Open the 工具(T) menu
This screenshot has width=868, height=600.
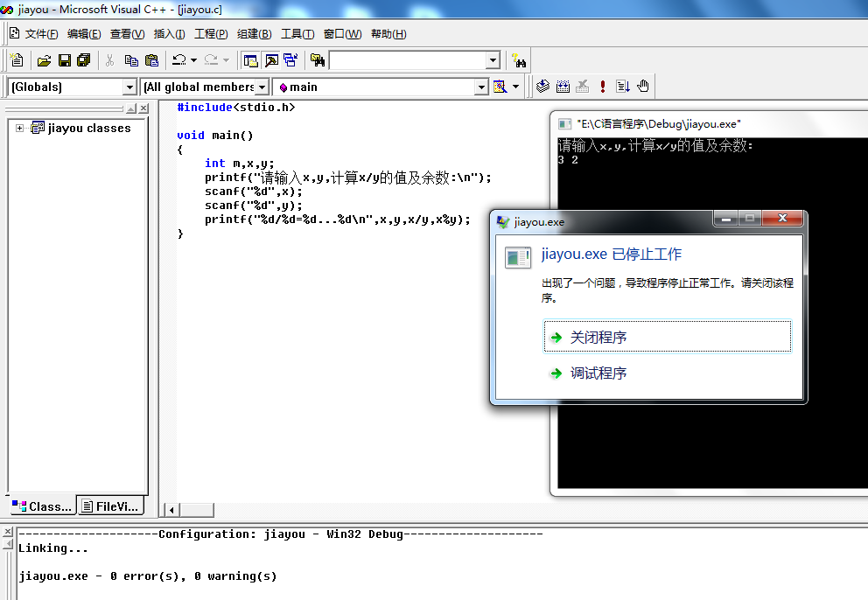(x=297, y=34)
